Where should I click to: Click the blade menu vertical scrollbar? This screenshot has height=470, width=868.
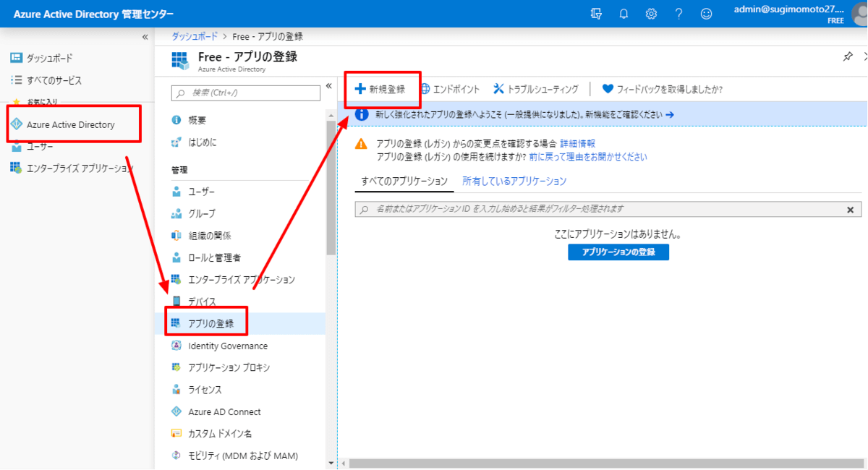tap(331, 189)
